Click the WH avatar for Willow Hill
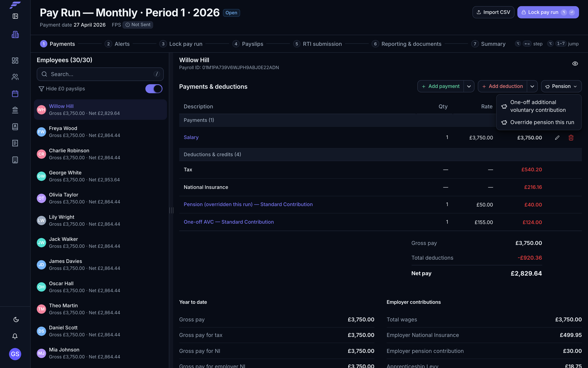 click(x=41, y=110)
